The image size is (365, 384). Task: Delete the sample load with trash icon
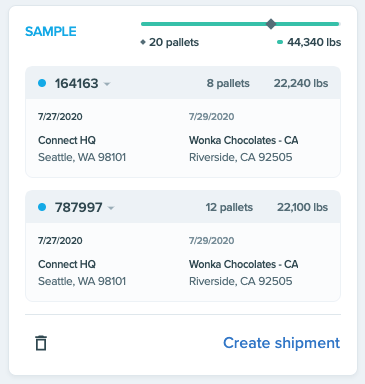click(41, 343)
